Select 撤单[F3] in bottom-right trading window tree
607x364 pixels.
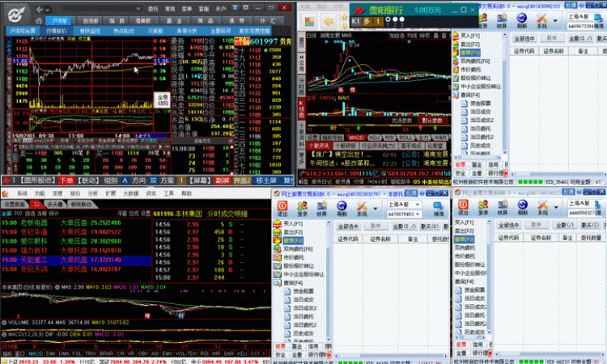pos(465,239)
